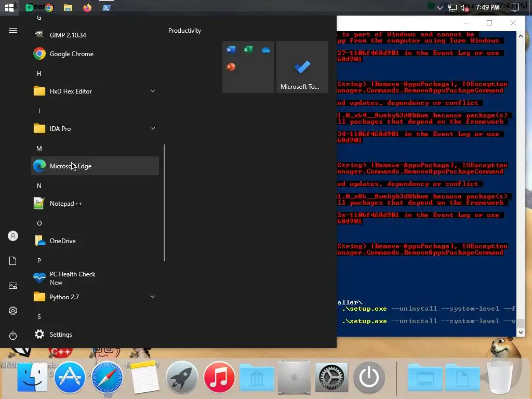Jump to letter S section header
This screenshot has width=532, height=399.
(x=39, y=316)
